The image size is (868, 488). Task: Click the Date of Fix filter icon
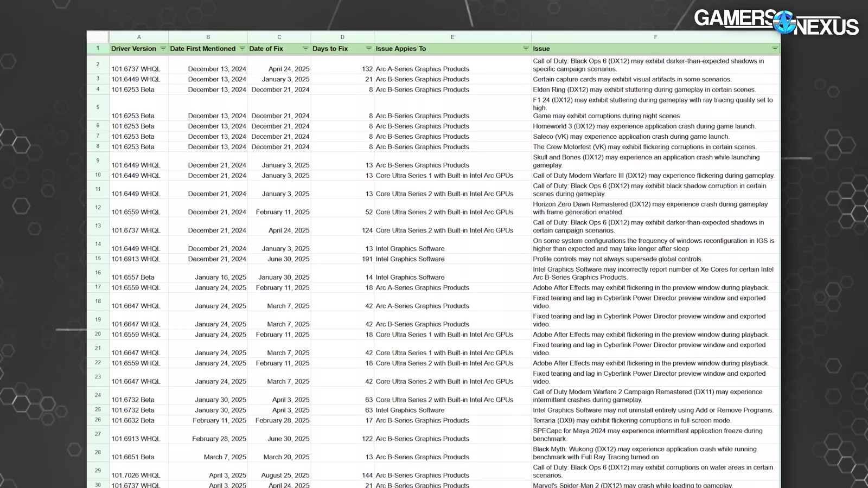pyautogui.click(x=305, y=49)
